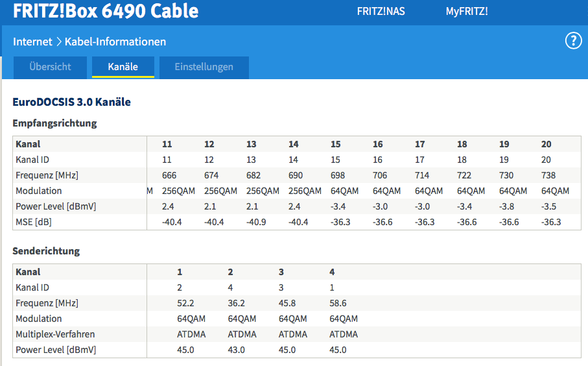Click the Multiplex-Verfahren row label
This screenshot has height=366, width=588.
pyautogui.click(x=55, y=334)
